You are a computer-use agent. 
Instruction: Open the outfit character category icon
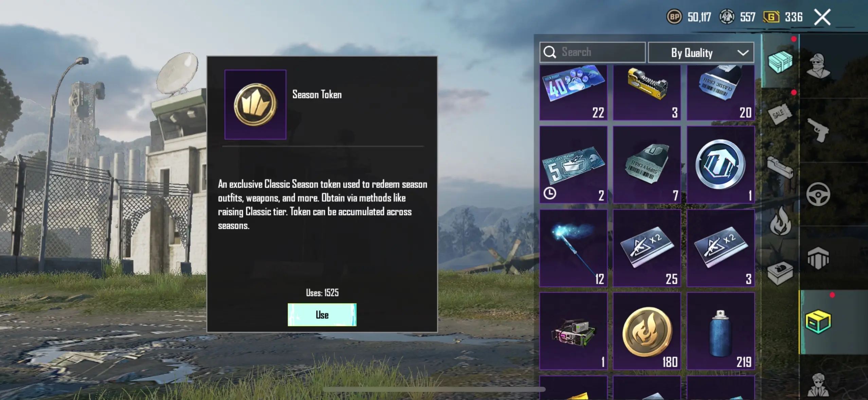pyautogui.click(x=818, y=65)
